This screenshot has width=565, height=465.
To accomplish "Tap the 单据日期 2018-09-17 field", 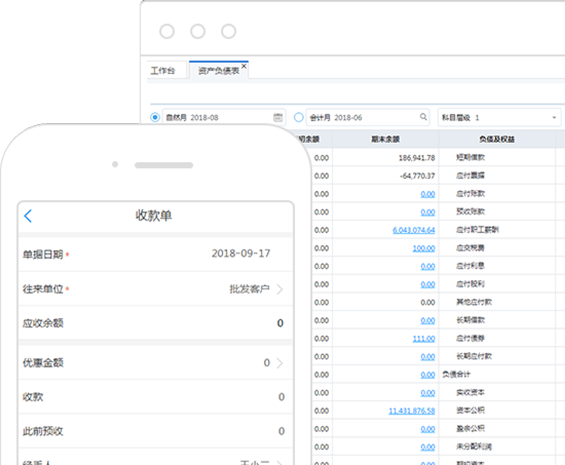I will point(156,254).
